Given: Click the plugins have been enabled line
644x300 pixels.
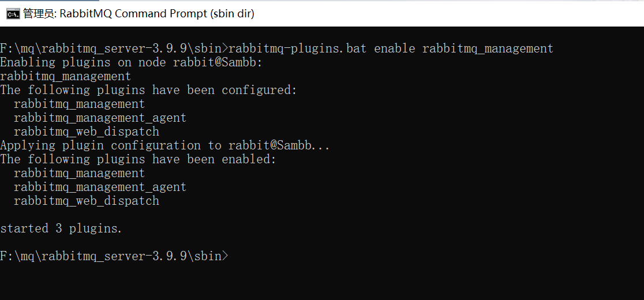Looking at the screenshot, I should coord(138,159).
